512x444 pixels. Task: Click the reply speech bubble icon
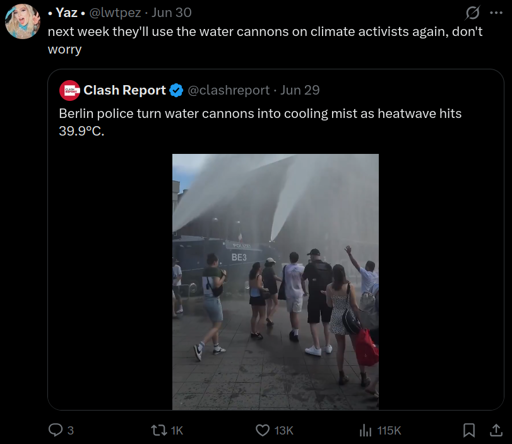tap(55, 430)
